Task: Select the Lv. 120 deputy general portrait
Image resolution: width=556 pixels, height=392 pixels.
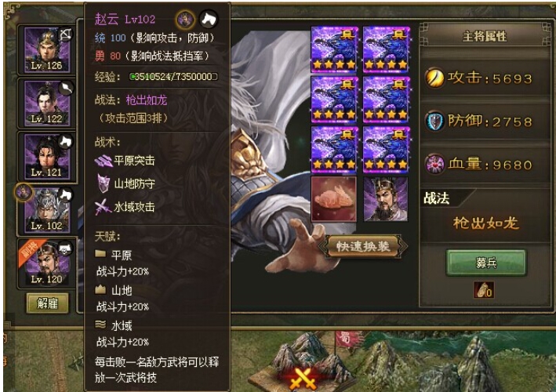Action: (46, 263)
